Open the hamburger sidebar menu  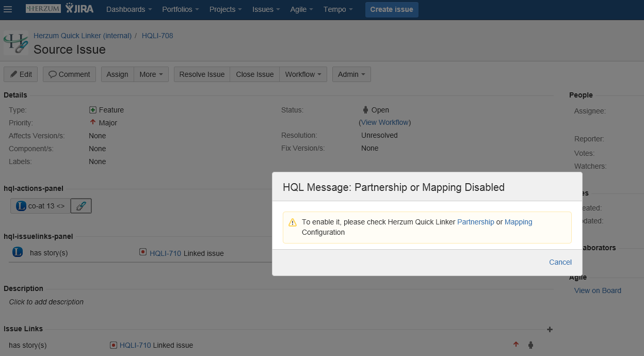[8, 9]
